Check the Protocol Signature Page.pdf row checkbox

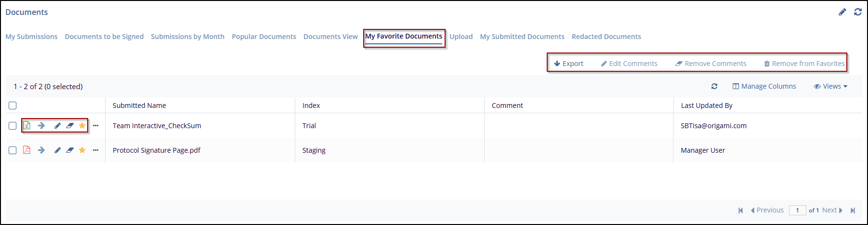click(13, 150)
